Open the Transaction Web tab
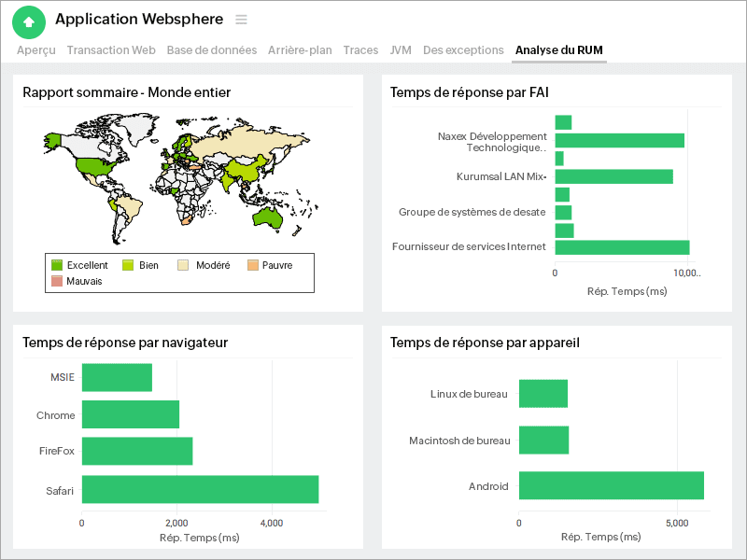The height and width of the screenshot is (560, 747). tap(111, 50)
